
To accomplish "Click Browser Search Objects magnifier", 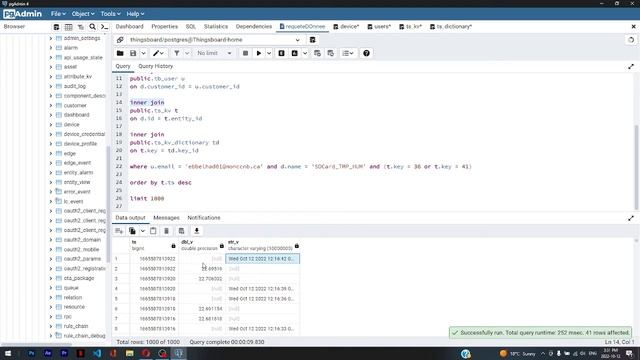I will 93,27.
